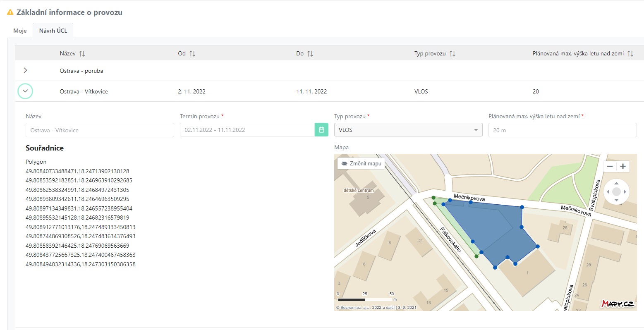Screen dimensions: 644x330
Task: Pan the map south with compass arrow
Action: click(x=616, y=200)
